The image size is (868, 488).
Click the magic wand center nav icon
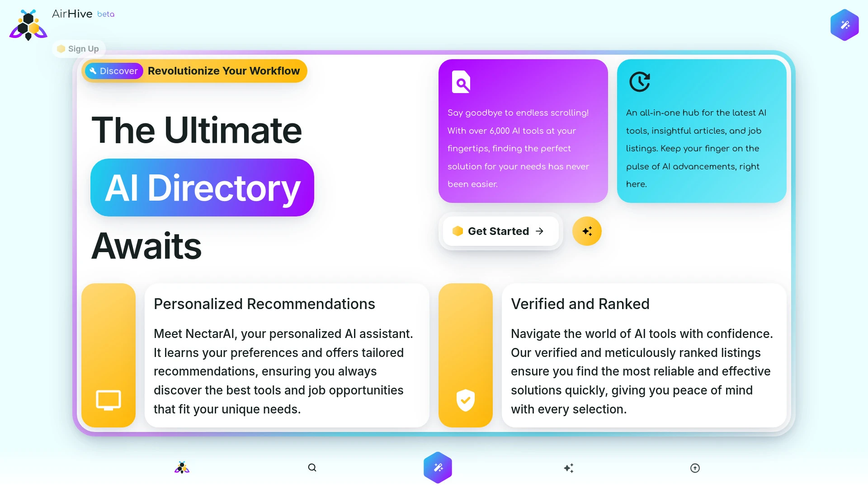coord(438,467)
